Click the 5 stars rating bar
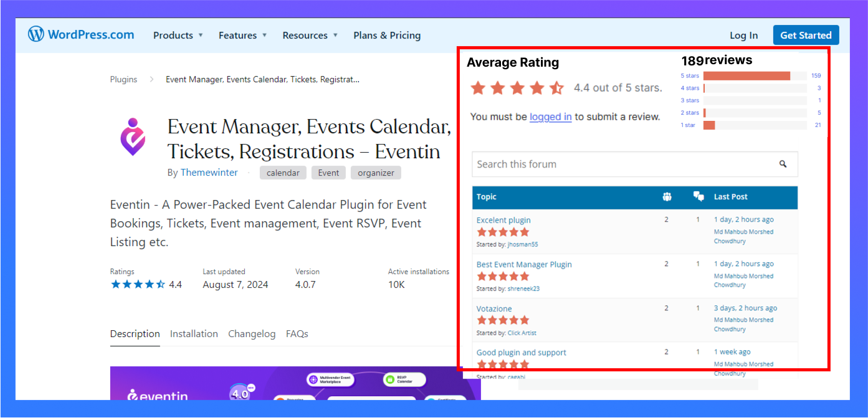 755,76
